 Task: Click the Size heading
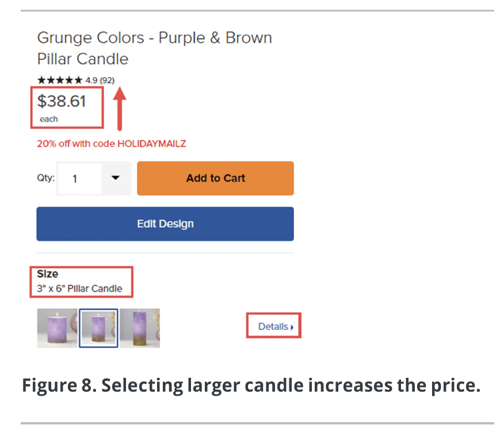click(x=48, y=274)
